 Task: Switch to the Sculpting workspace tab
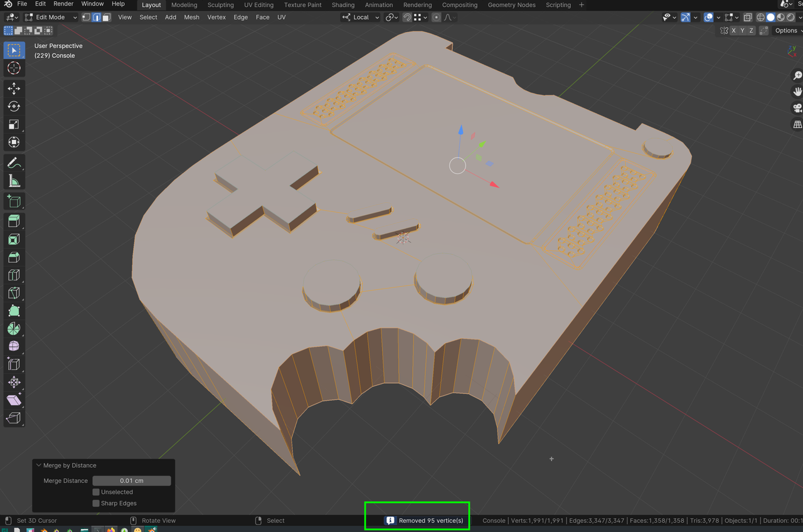coord(220,5)
